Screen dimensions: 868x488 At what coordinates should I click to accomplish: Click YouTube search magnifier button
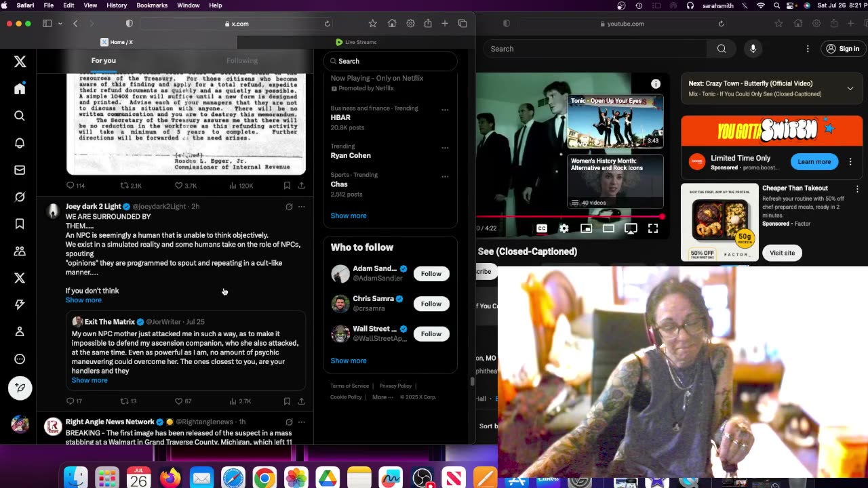pyautogui.click(x=722, y=49)
